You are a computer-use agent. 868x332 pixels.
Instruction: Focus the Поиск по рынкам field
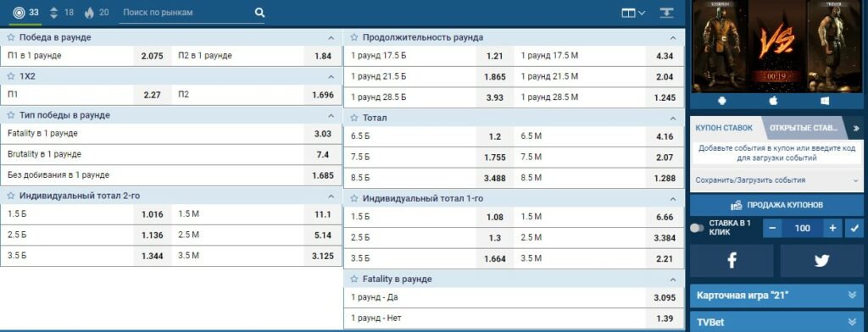(x=186, y=12)
